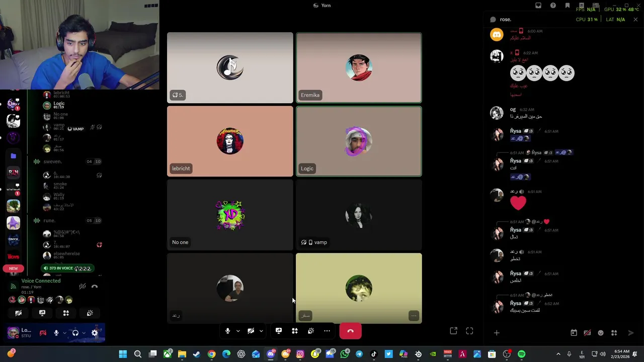Jump to NEW unread servers pill

[x=14, y=268]
